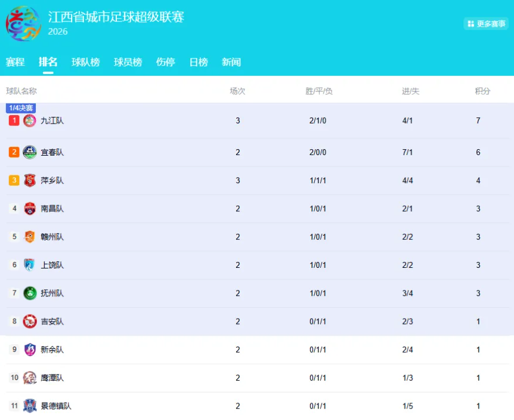Click the 赣州队 team crest
Viewport: 514px width, 420px height.
29,237
